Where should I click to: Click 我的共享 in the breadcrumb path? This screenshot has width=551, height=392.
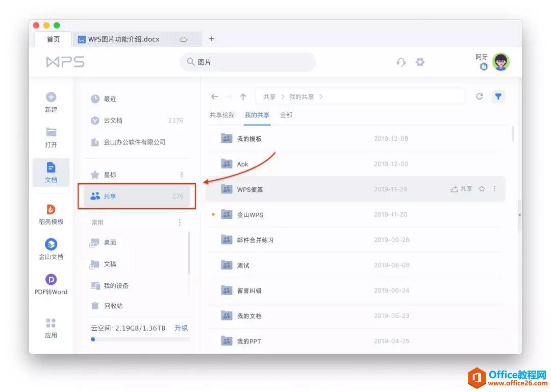(x=302, y=96)
